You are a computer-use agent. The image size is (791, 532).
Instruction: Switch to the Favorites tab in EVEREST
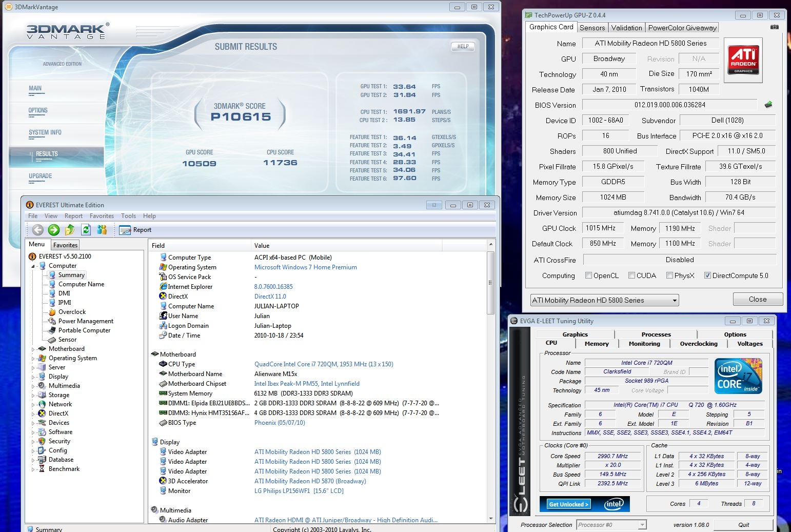coord(65,245)
